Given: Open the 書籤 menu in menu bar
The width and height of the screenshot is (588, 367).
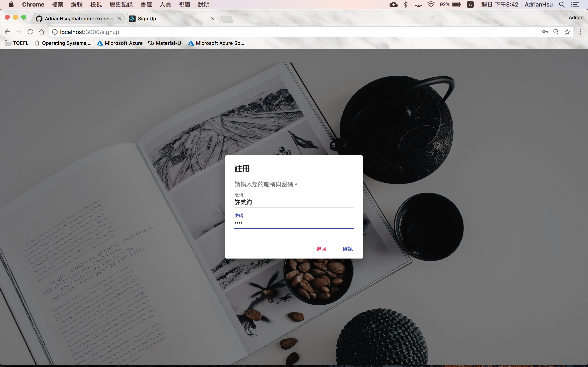Looking at the screenshot, I should (x=146, y=4).
